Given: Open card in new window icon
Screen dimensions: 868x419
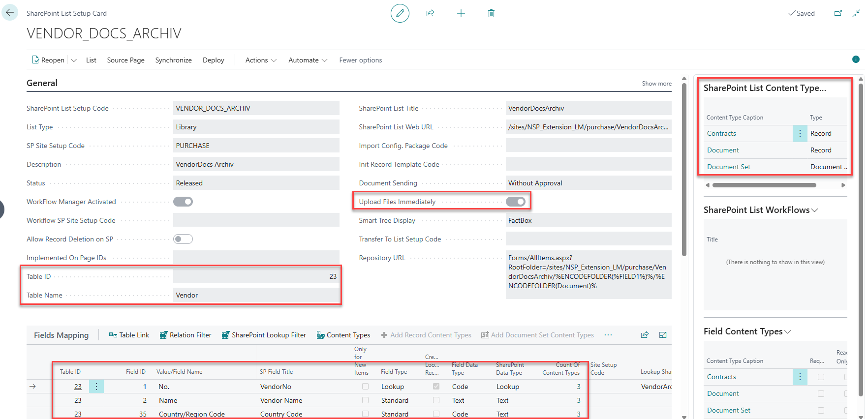Looking at the screenshot, I should (838, 13).
